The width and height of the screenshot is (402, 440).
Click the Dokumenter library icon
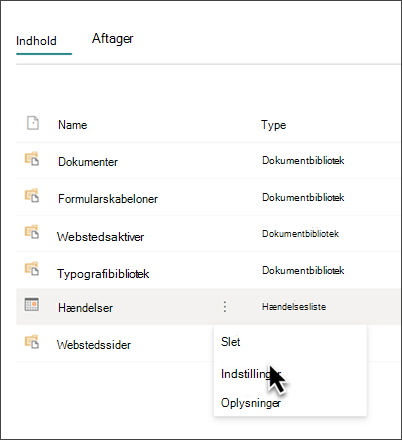pos(32,159)
